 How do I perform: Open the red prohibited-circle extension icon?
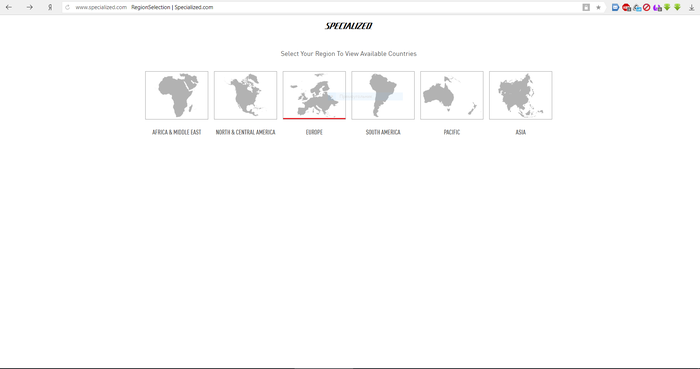[646, 7]
